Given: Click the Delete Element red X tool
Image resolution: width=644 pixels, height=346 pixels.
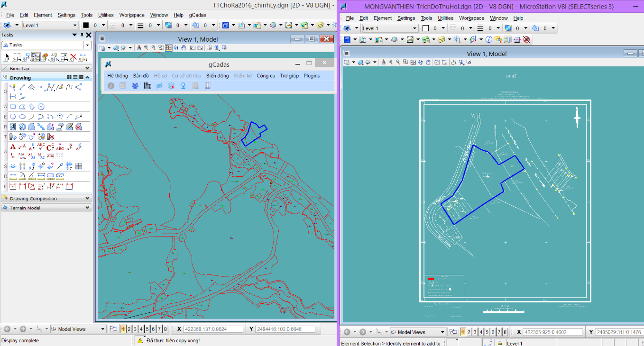Looking at the screenshot, I should [73, 57].
